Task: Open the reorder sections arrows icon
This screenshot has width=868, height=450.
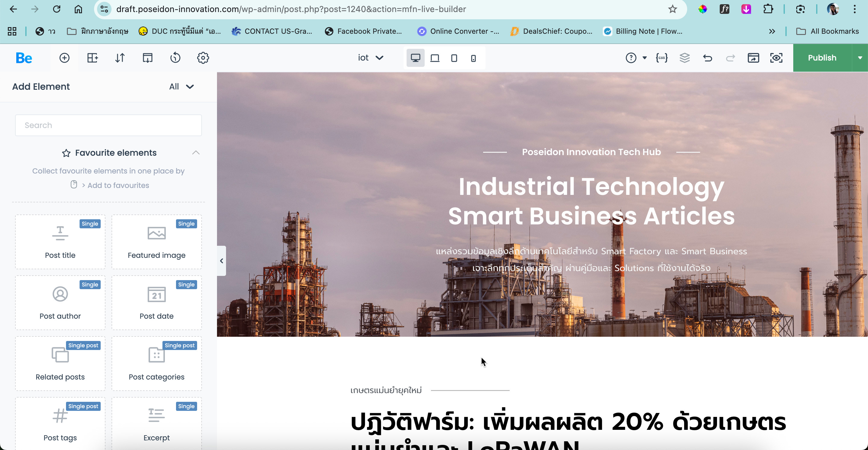Action: click(x=120, y=58)
